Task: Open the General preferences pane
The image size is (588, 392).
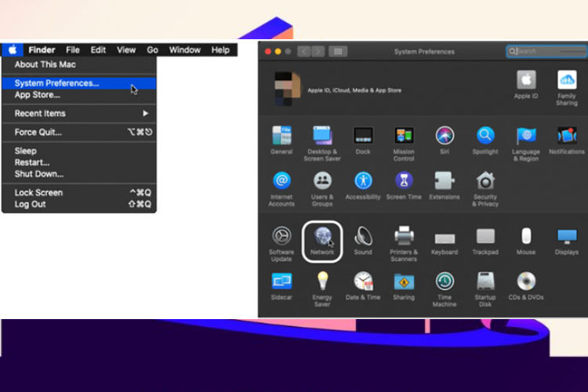Action: pos(281,140)
